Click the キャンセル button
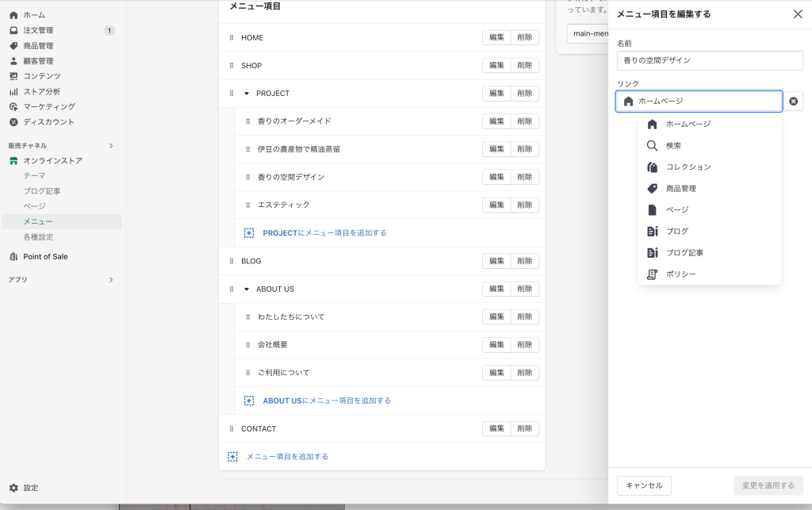812x510 pixels. click(644, 485)
